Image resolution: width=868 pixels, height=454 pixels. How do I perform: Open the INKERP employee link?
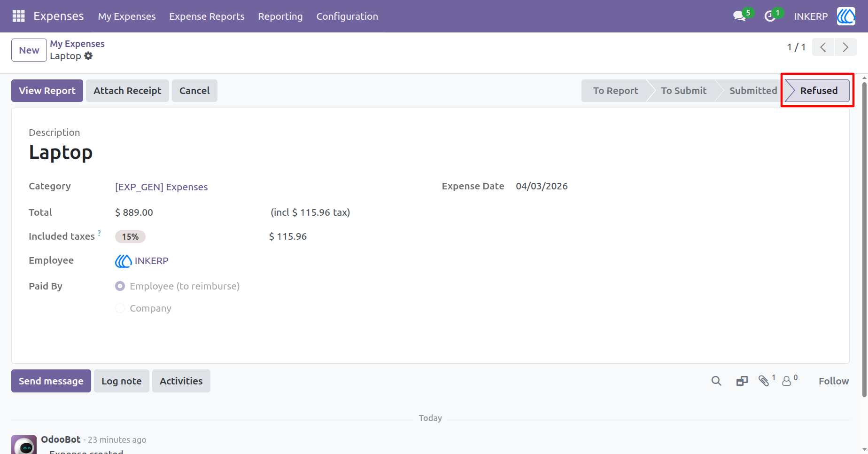(x=151, y=261)
